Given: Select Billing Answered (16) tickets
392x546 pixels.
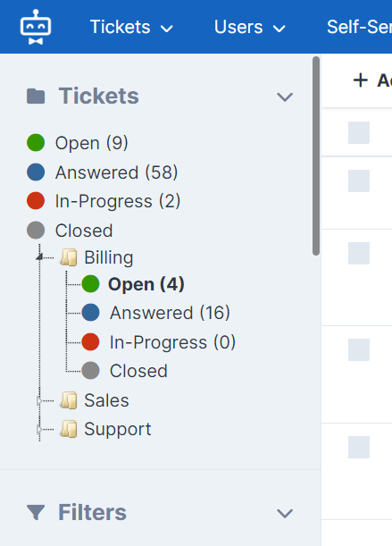Looking at the screenshot, I should pos(170,313).
